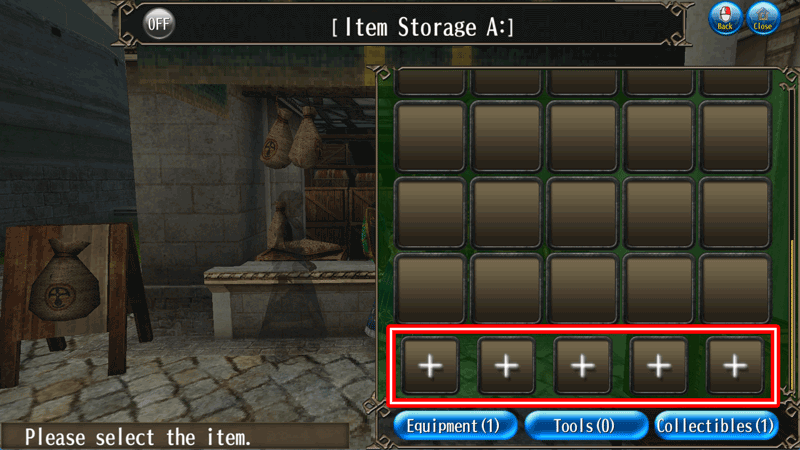The height and width of the screenshot is (450, 800).
Task: Click the storage grid vertical scrollbar
Action: [791, 240]
